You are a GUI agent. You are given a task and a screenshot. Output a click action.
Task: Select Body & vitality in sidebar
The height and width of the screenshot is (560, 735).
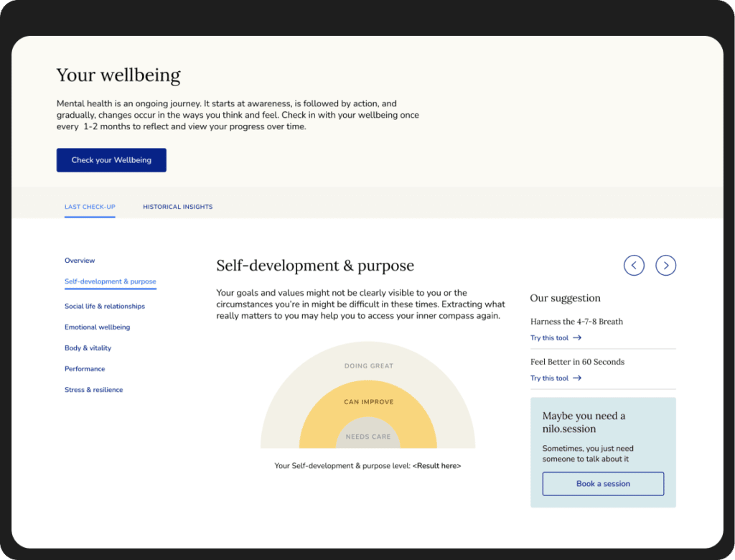[x=88, y=348]
